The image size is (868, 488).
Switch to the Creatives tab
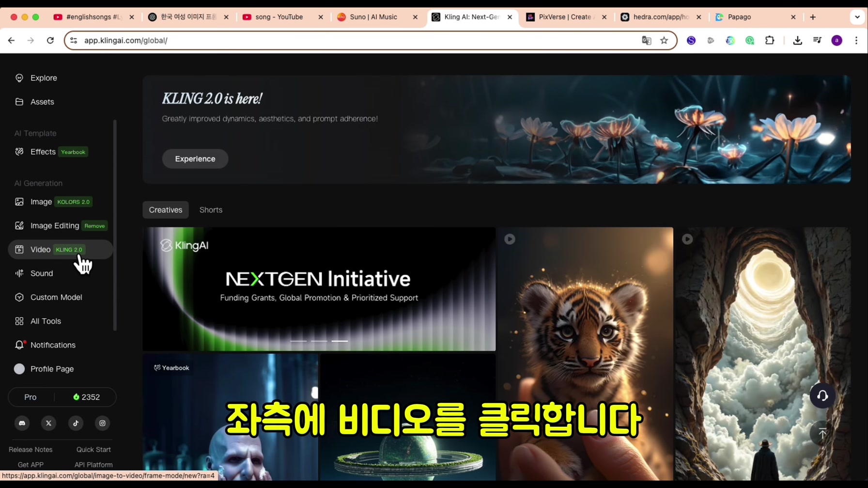[166, 210]
